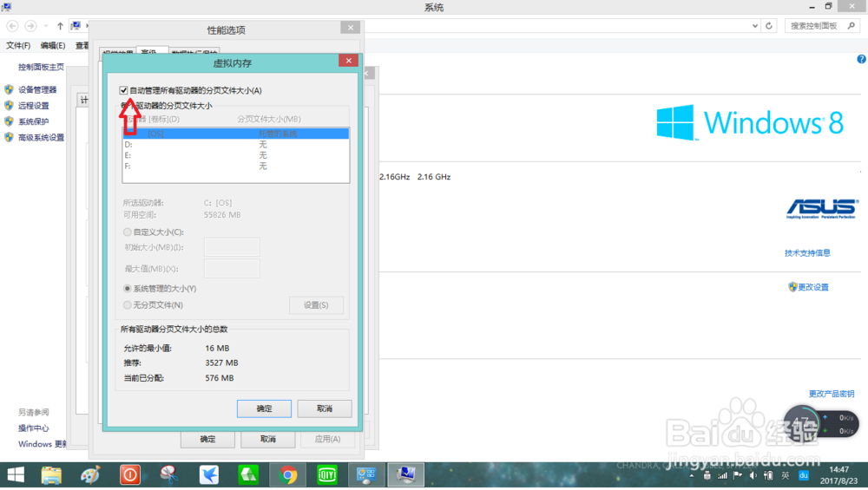The image size is (868, 490).
Task: Click the search magnifier icon
Action: click(852, 26)
